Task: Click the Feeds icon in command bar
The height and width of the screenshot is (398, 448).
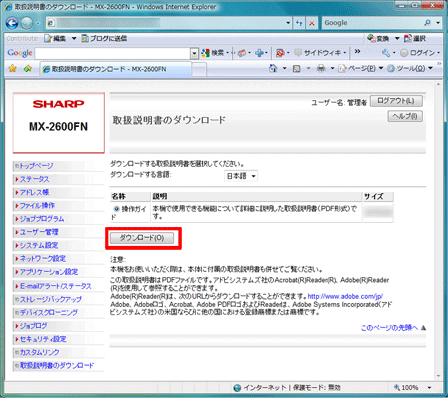Action: 296,68
